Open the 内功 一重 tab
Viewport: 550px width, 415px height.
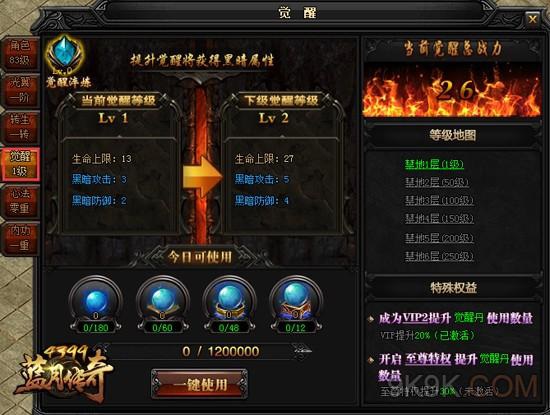20,237
